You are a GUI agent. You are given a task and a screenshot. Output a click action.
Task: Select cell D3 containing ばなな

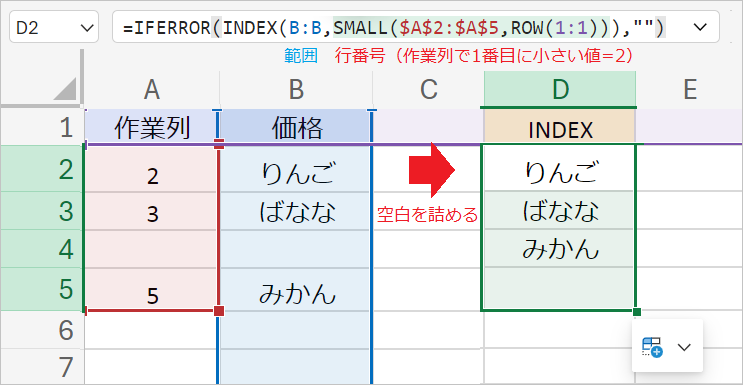coord(560,211)
